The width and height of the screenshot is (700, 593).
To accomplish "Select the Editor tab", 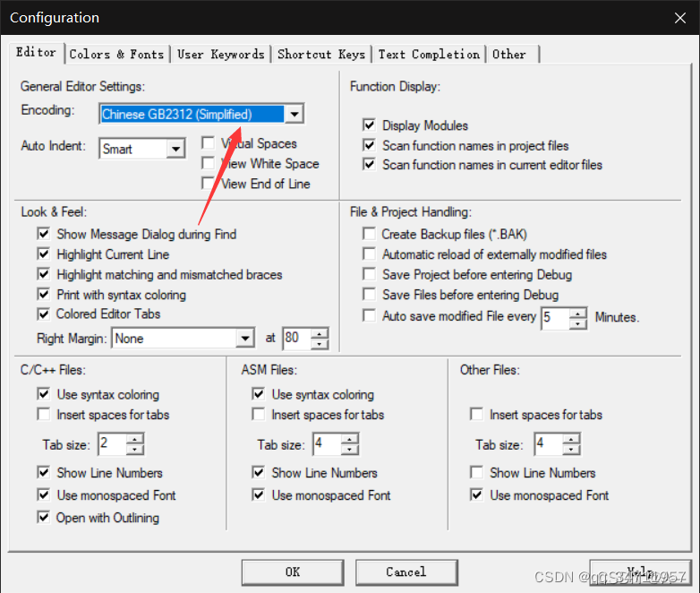I will pyautogui.click(x=36, y=53).
